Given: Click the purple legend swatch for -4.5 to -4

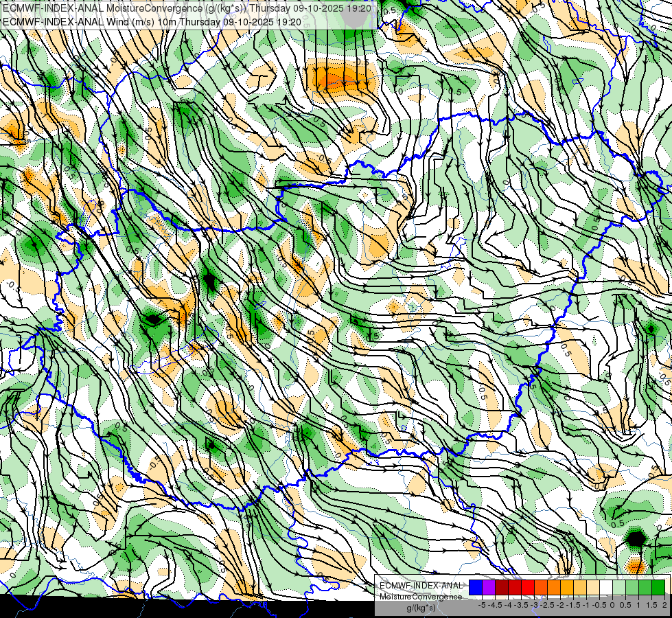Looking at the screenshot, I should pyautogui.click(x=489, y=587).
